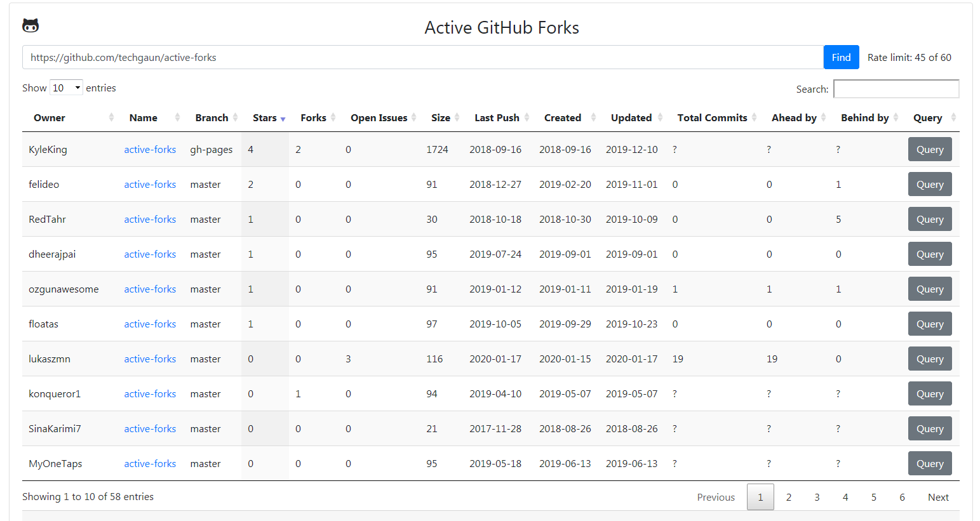Focus the Search input box
Image resolution: width=980 pixels, height=521 pixels.
[x=896, y=89]
